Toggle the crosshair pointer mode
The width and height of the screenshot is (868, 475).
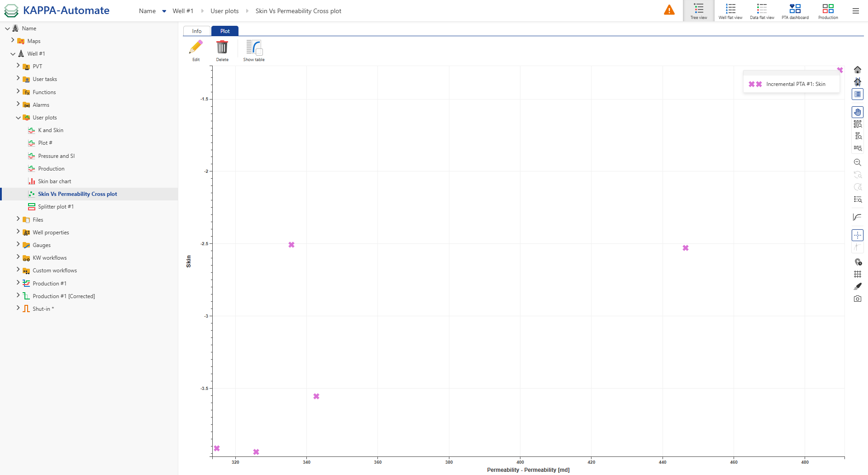tap(857, 235)
